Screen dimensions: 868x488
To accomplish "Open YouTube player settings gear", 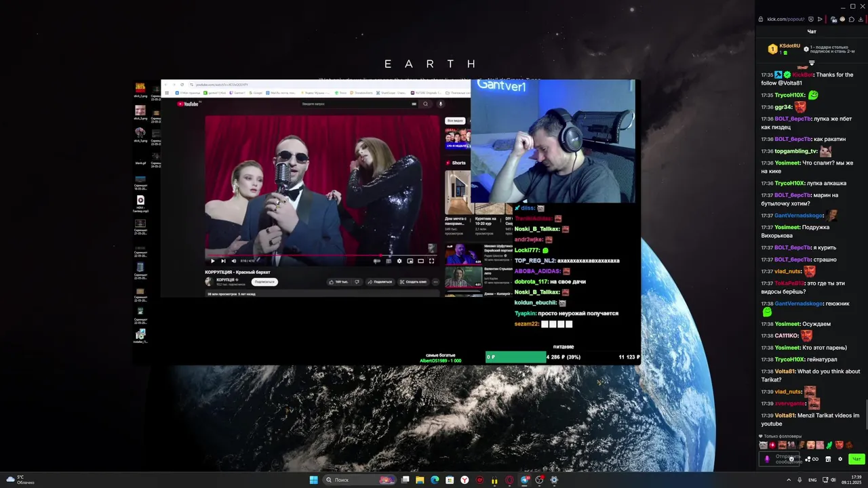I will coord(399,261).
